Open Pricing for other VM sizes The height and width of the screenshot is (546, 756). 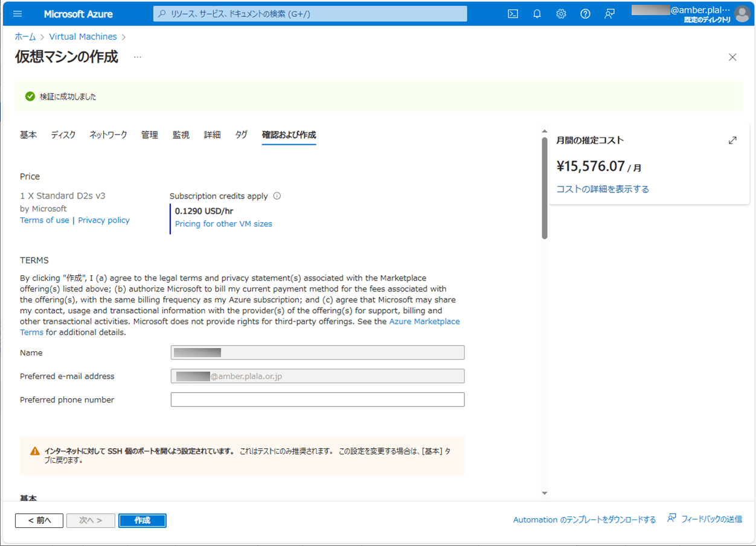223,224
